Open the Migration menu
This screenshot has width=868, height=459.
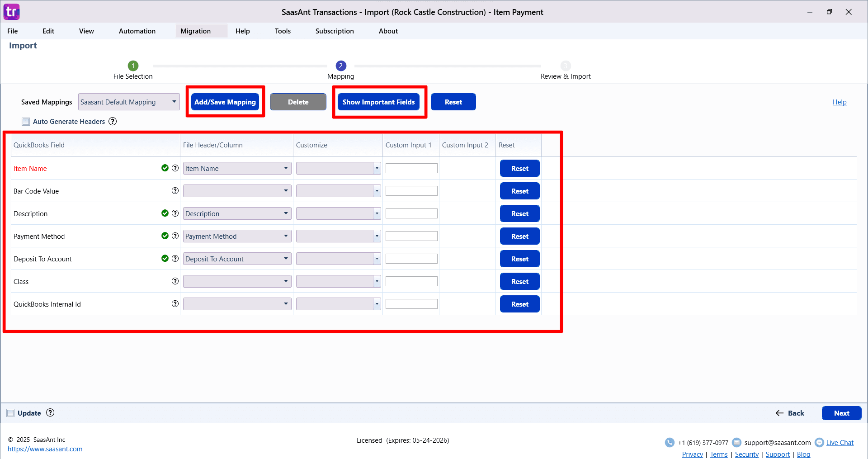[195, 31]
